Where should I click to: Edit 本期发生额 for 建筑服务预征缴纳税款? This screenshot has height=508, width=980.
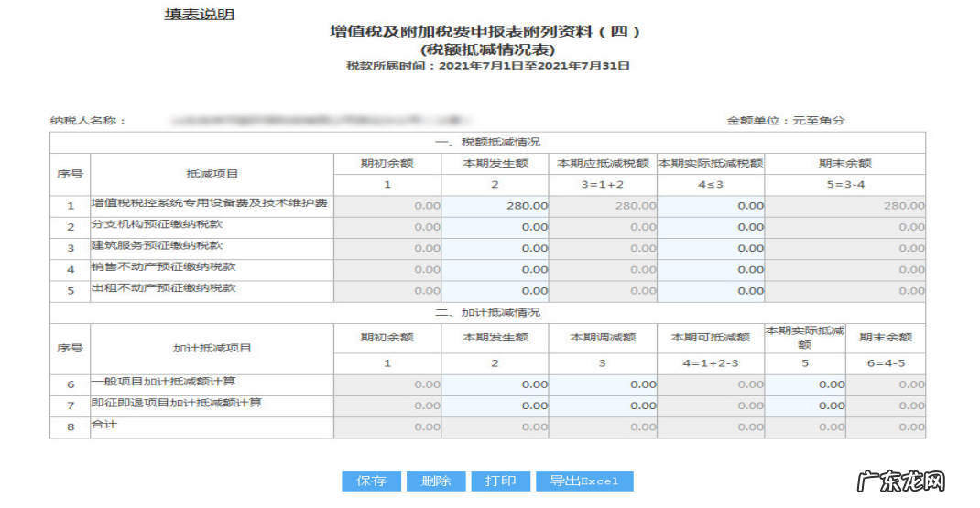[495, 249]
